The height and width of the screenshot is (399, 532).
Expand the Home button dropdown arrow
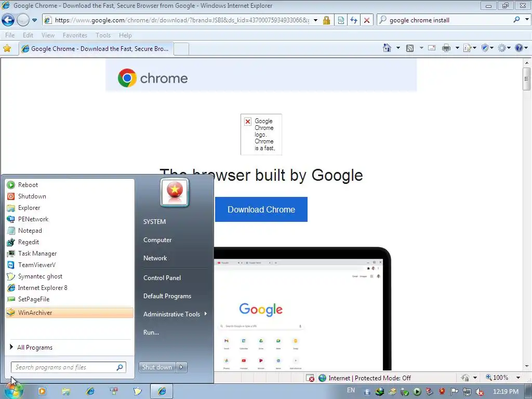[x=398, y=48]
